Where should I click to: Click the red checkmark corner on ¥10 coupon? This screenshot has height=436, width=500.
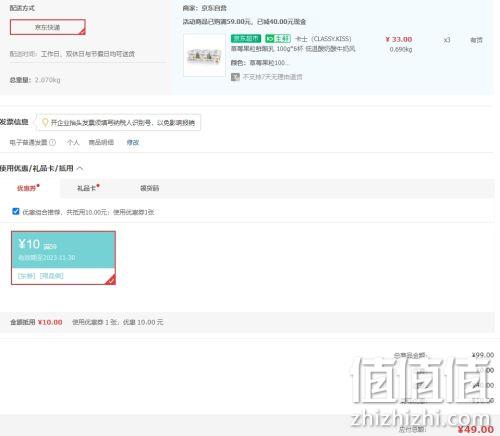(111, 280)
